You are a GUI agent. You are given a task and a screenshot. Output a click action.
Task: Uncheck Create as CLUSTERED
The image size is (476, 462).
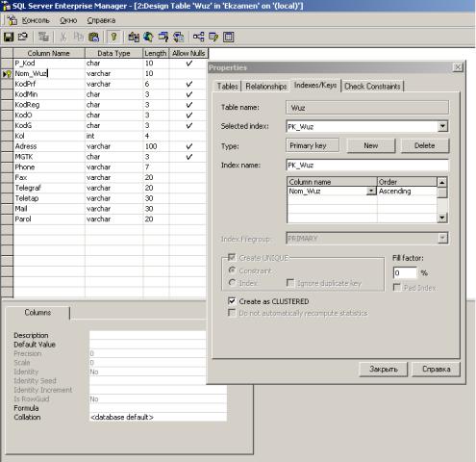click(x=232, y=301)
